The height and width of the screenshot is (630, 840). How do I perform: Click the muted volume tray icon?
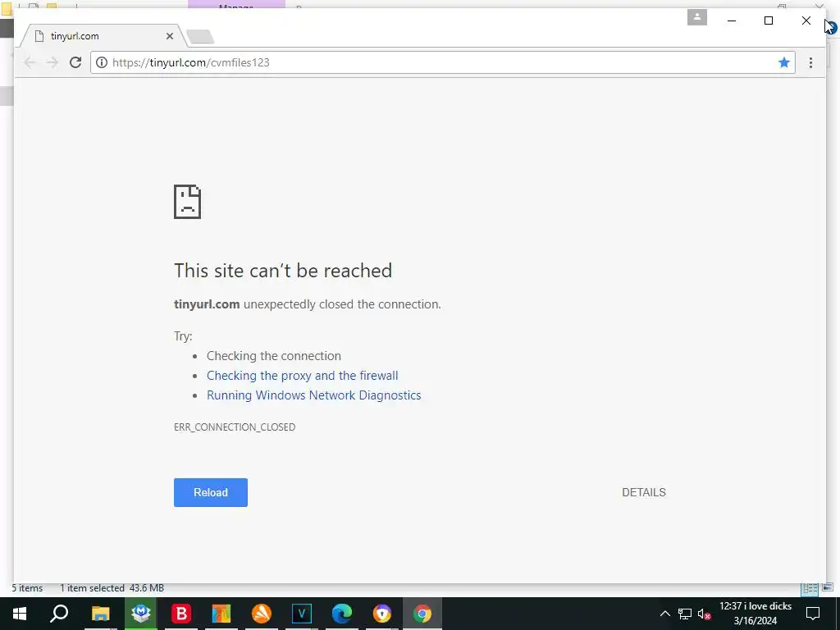pos(705,614)
